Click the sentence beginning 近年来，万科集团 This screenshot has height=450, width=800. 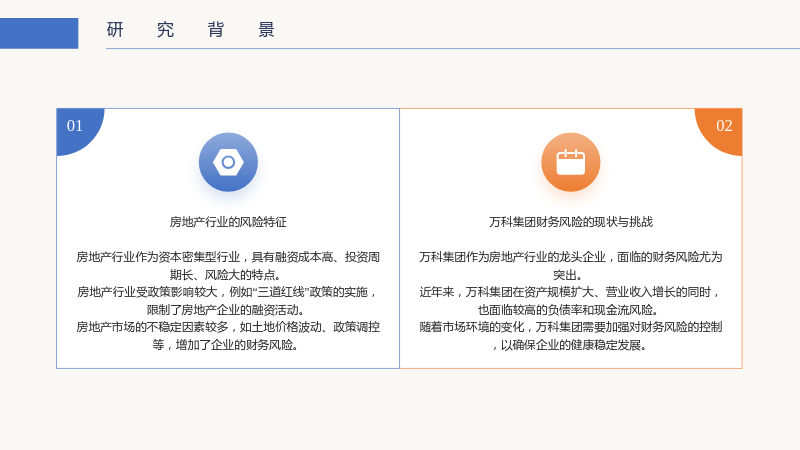coord(570,301)
